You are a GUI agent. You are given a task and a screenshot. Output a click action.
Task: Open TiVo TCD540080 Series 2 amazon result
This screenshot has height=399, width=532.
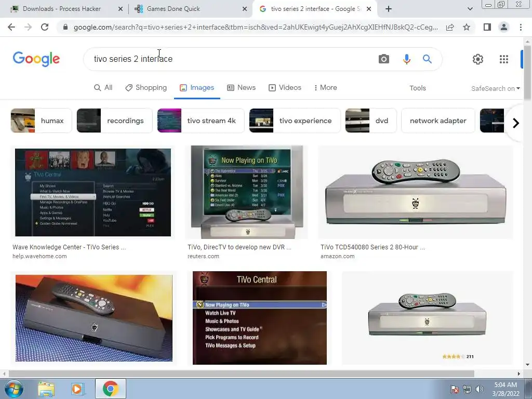(373, 247)
